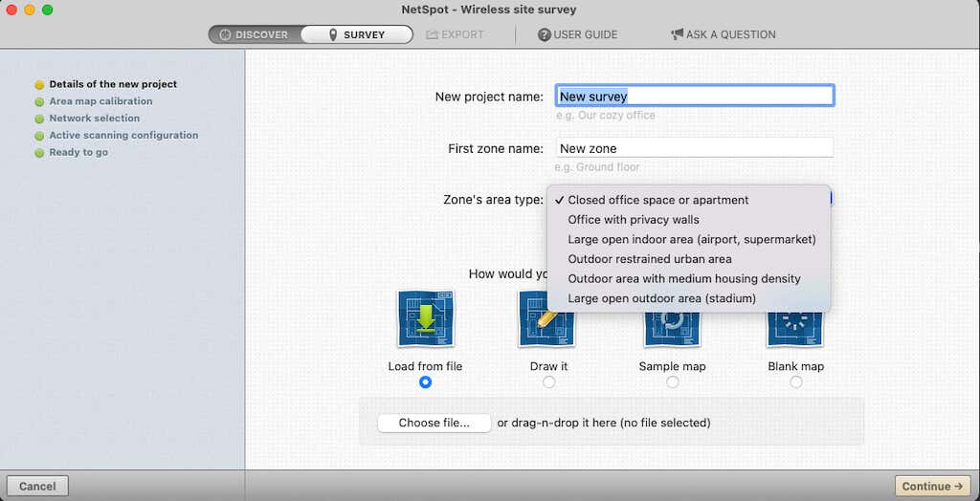Open the Export option
Viewport: 980px width, 501px height.
pos(455,35)
